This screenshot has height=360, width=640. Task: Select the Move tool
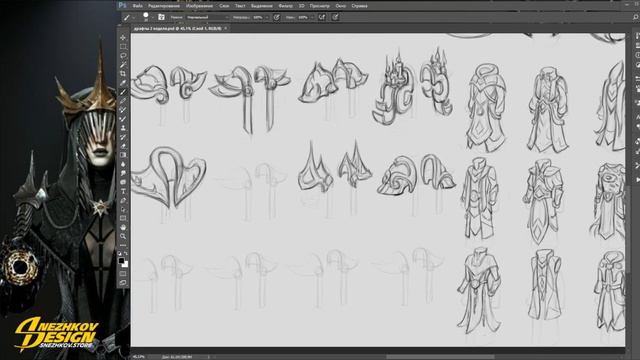[x=123, y=38]
